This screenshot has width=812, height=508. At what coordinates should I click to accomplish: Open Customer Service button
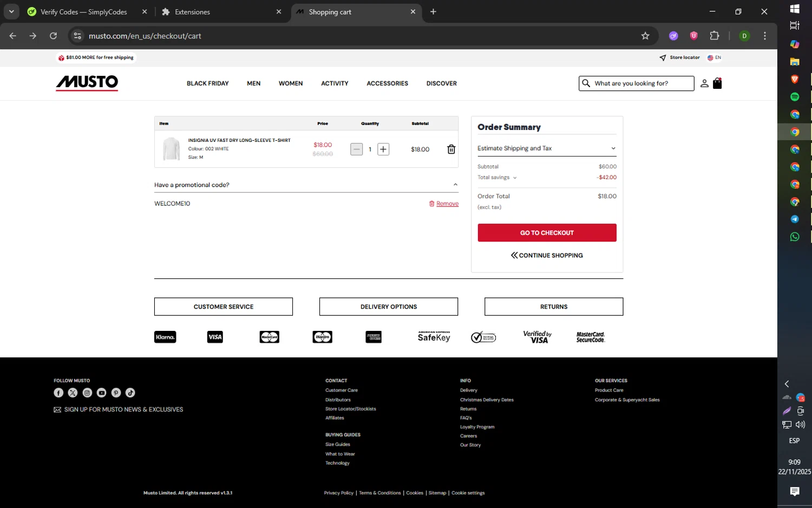click(x=224, y=307)
